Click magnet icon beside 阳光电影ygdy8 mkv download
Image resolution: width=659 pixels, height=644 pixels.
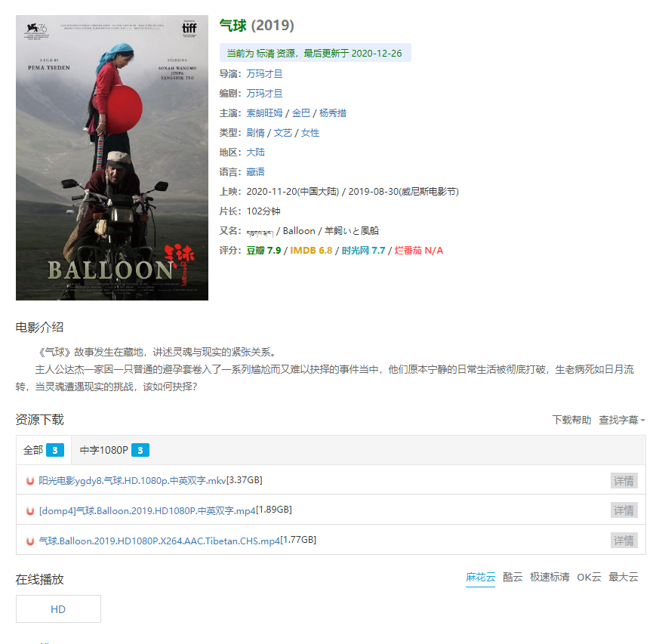click(30, 480)
